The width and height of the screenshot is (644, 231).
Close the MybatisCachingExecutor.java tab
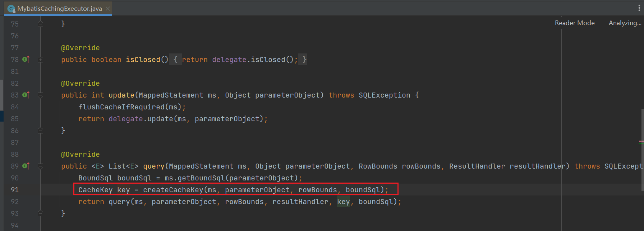(108, 9)
